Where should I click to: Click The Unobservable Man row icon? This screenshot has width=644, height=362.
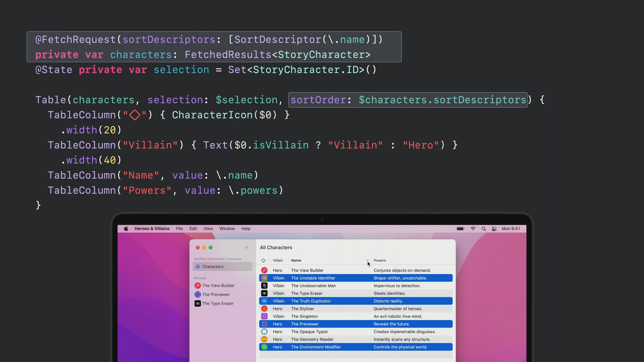point(264,286)
